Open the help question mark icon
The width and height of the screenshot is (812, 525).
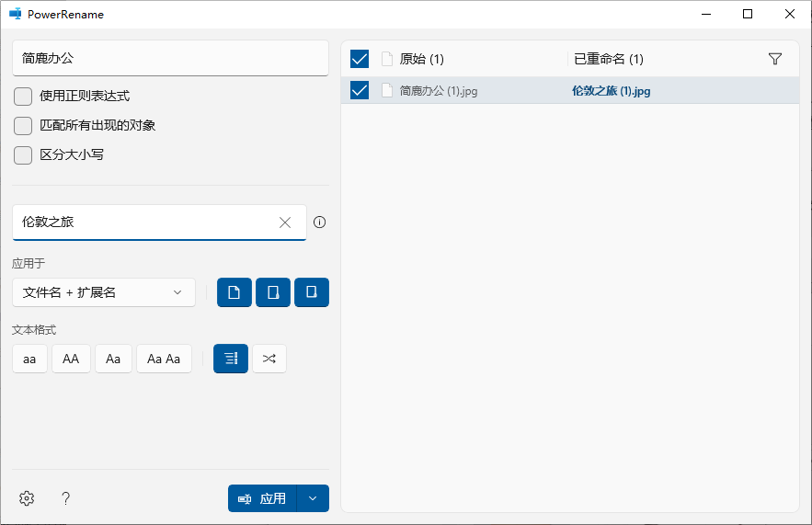tap(65, 498)
